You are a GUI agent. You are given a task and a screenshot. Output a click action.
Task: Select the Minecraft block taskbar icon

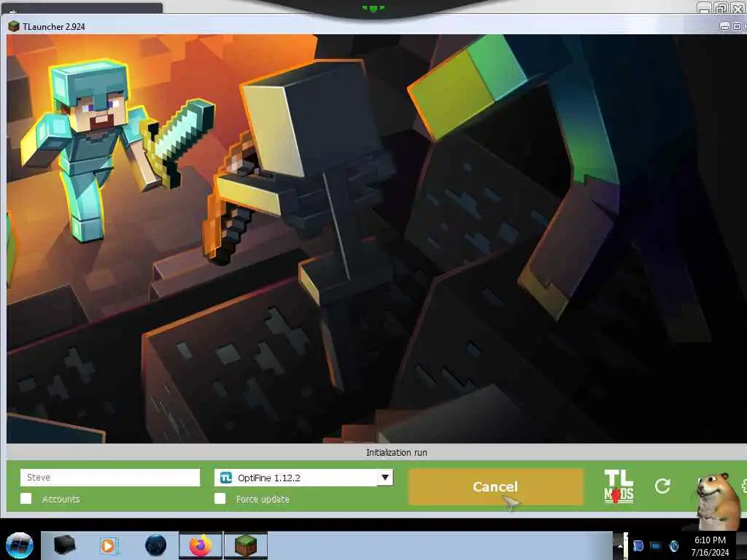(x=246, y=545)
